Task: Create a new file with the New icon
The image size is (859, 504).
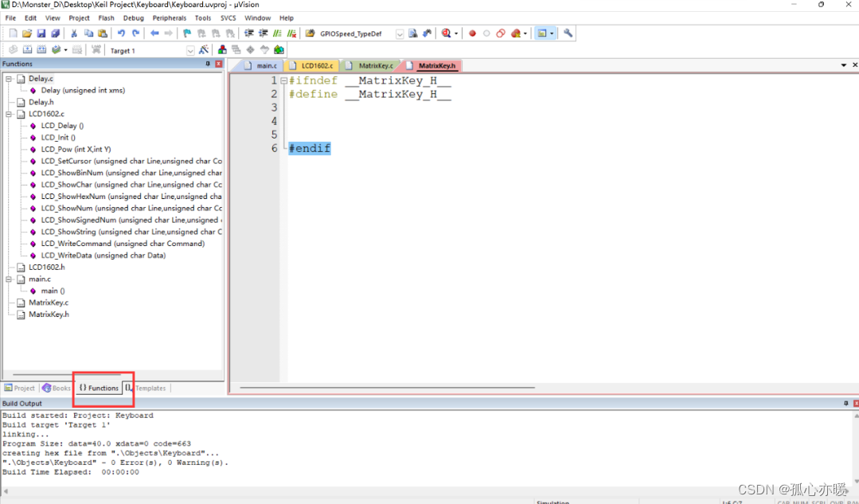Action: [14, 33]
